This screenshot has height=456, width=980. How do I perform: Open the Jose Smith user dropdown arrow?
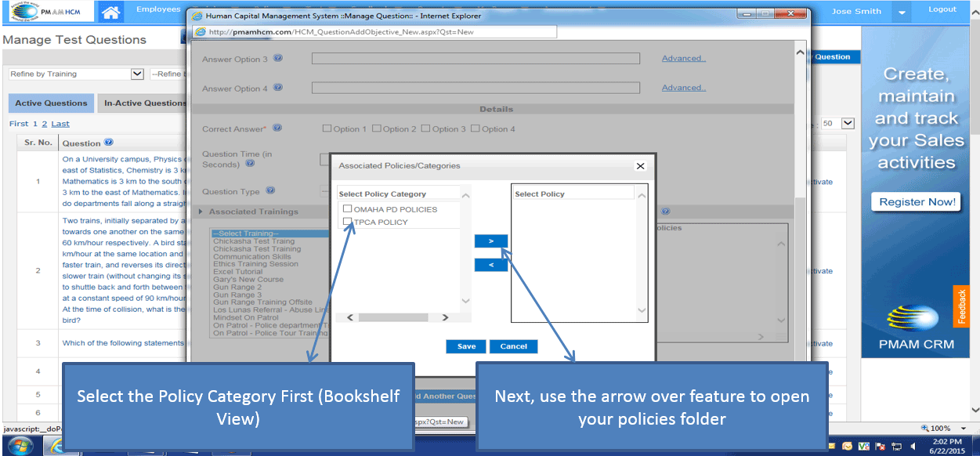902,13
